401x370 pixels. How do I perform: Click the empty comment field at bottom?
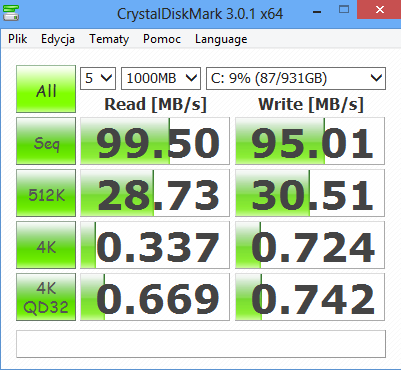201,344
